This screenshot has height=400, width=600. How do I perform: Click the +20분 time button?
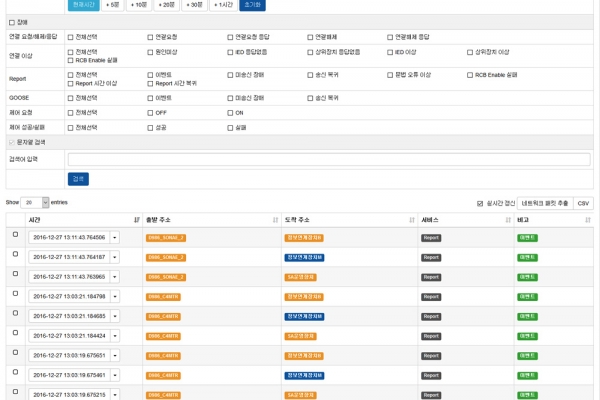166,5
